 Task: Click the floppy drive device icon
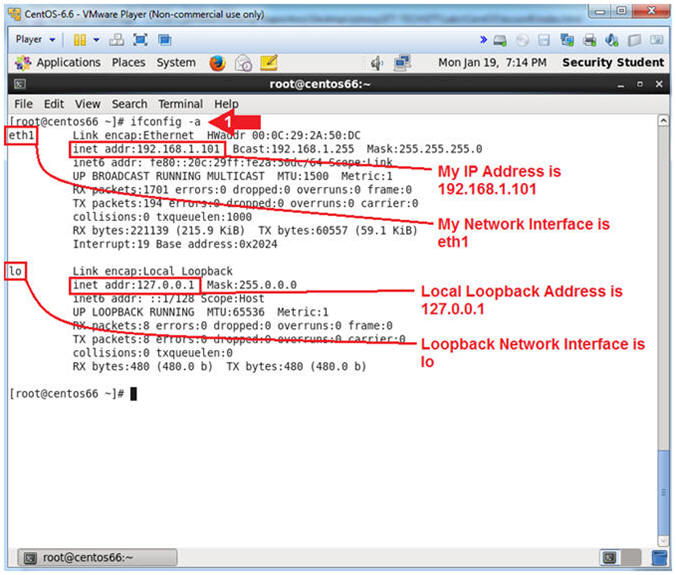pyautogui.click(x=544, y=41)
